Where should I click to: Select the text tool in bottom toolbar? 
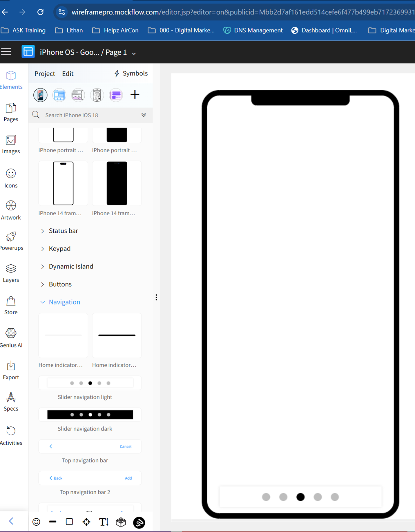104,522
